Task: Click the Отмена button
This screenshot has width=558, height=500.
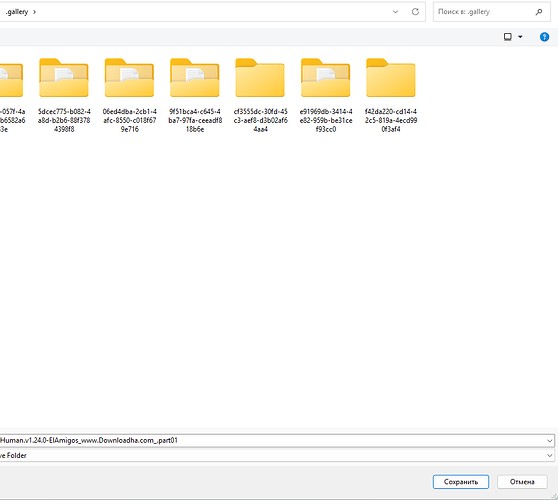Action: 522,482
